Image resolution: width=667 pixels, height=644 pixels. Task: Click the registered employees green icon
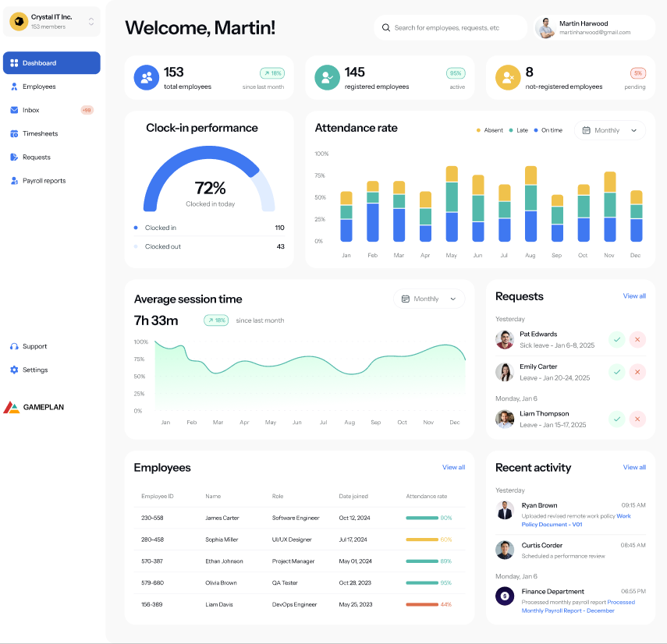(326, 77)
